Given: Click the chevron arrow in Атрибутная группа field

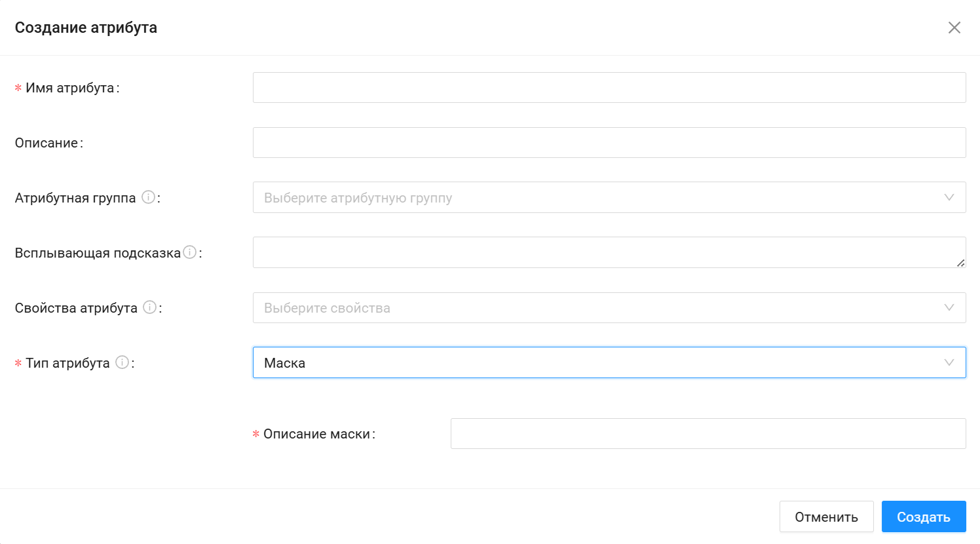Looking at the screenshot, I should (x=949, y=197).
